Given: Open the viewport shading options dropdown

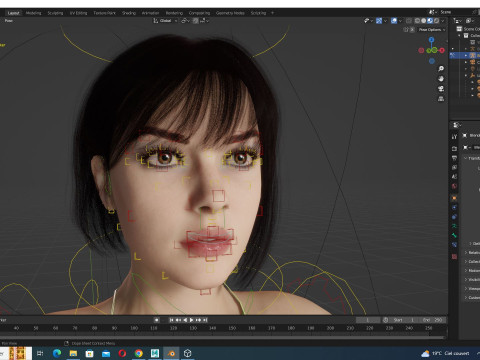Looking at the screenshot, I should (x=443, y=21).
